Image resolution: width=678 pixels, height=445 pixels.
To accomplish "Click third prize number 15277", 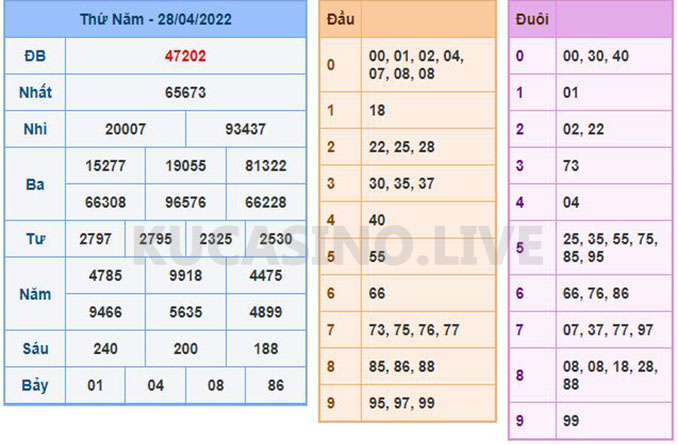I will pyautogui.click(x=106, y=166).
